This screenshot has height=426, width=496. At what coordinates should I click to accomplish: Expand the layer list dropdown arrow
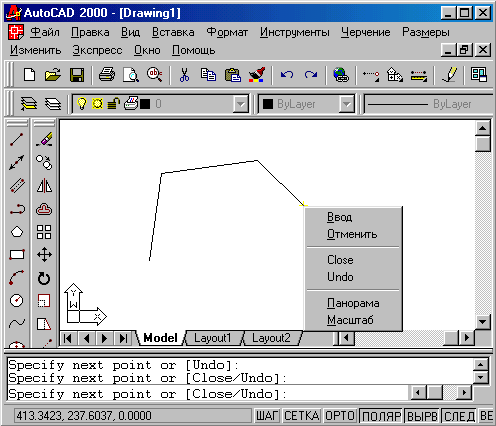240,104
